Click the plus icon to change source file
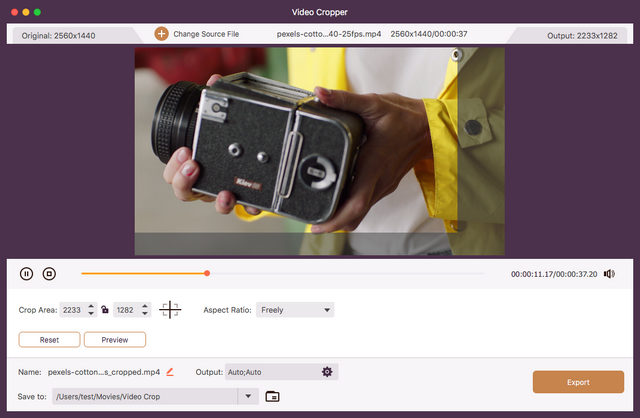The height and width of the screenshot is (418, 640). click(161, 34)
